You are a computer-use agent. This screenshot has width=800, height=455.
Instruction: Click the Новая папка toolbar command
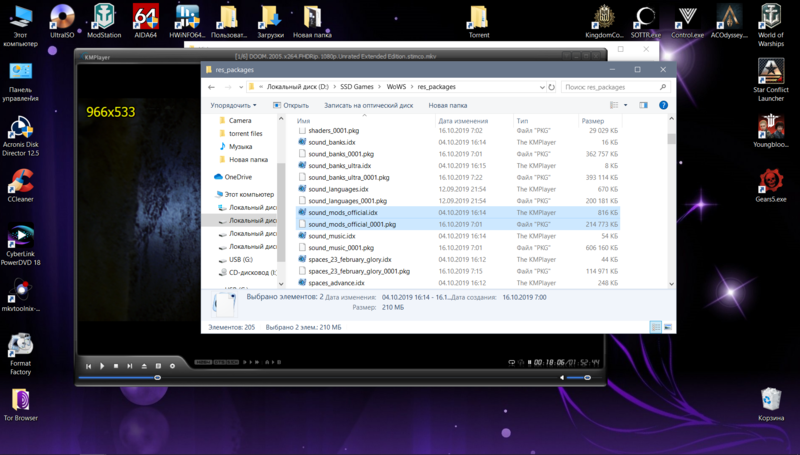pos(447,105)
